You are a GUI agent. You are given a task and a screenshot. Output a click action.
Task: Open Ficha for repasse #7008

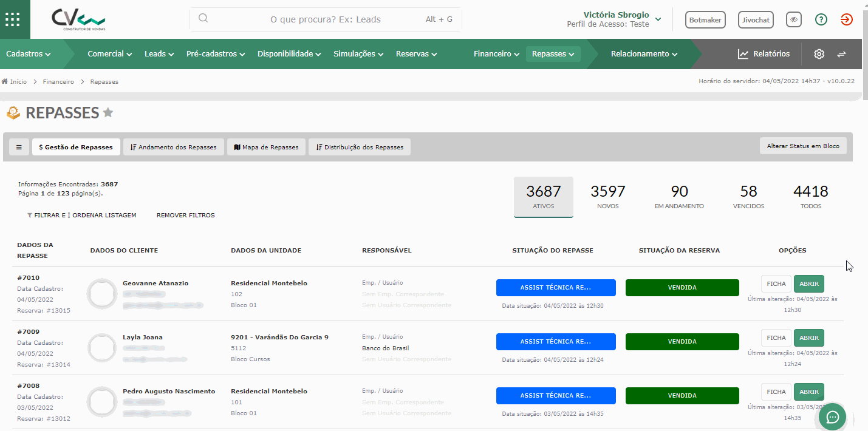776,392
